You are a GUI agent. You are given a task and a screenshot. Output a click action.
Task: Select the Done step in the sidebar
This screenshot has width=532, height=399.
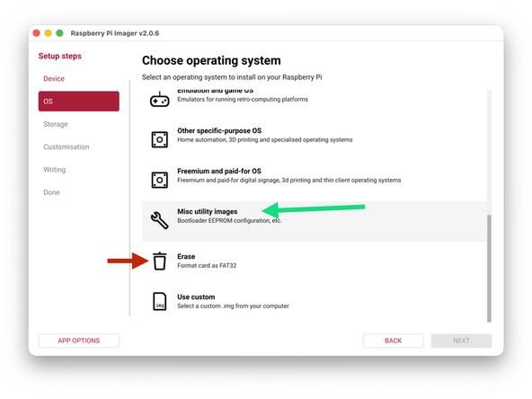tap(79, 192)
